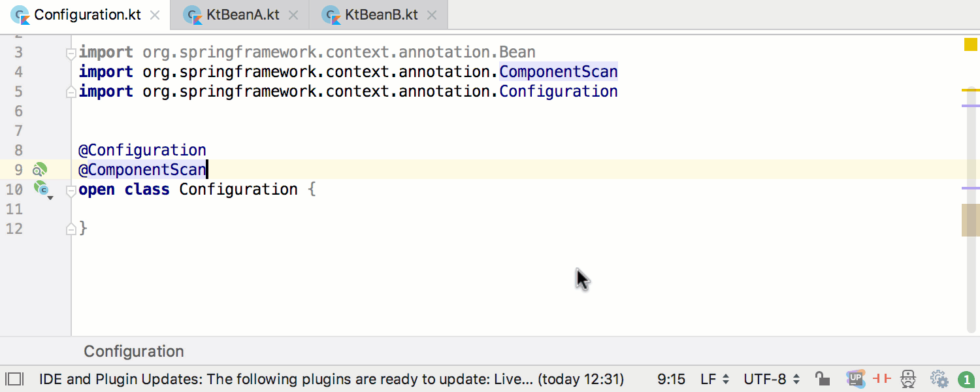
Task: Click the 9:15 caret position indicator
Action: [x=671, y=379]
